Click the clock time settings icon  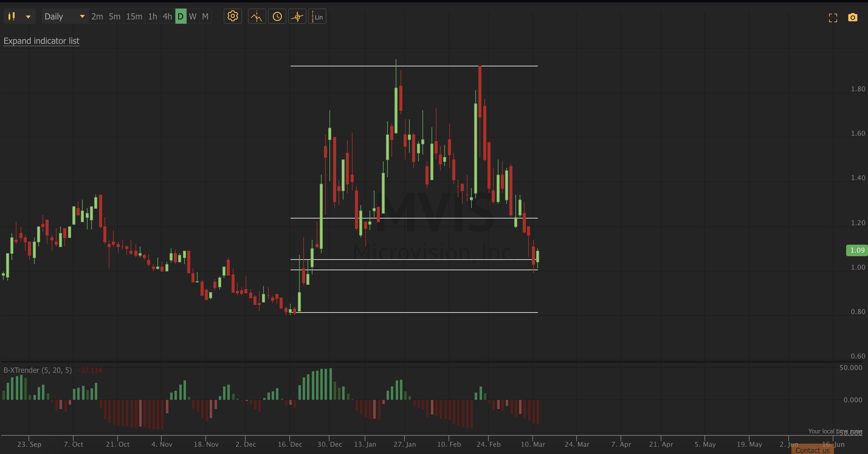[277, 16]
